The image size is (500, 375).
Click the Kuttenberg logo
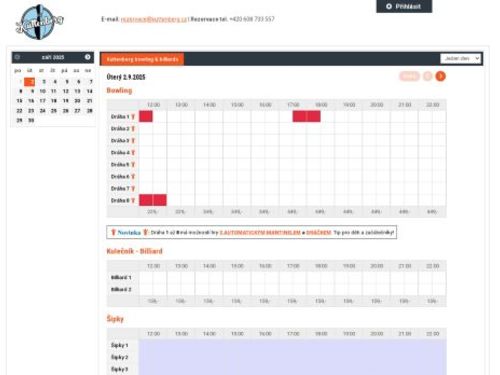click(x=40, y=22)
